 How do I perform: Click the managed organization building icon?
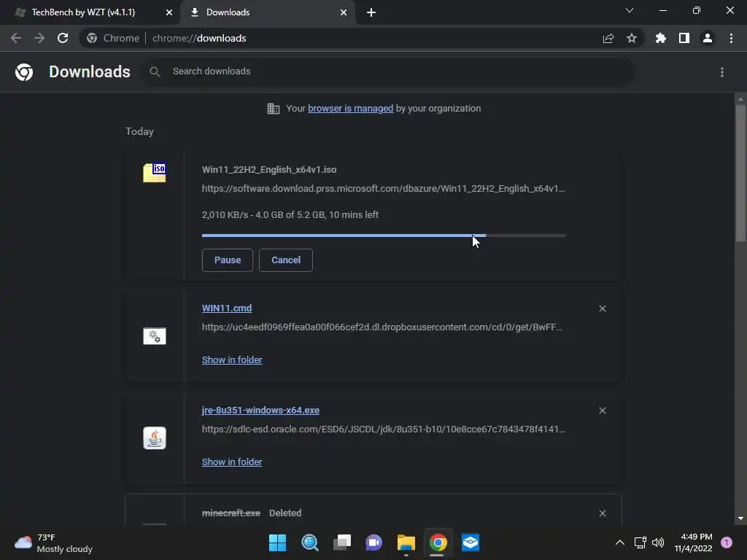[x=274, y=109]
